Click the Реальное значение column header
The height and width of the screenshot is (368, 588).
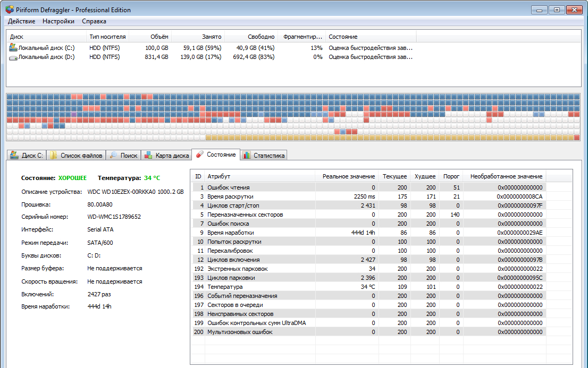[347, 176]
